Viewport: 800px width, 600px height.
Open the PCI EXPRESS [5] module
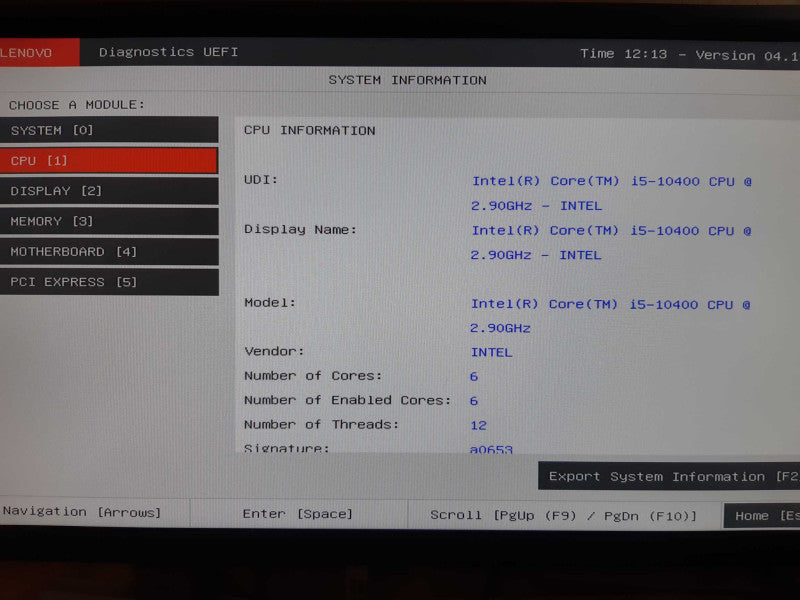coord(109,282)
